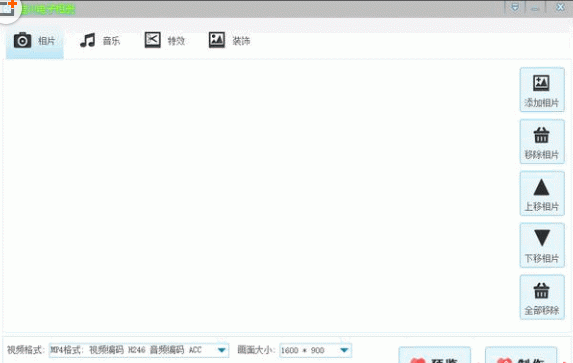Click the 1600 * 900 size field

pos(315,350)
